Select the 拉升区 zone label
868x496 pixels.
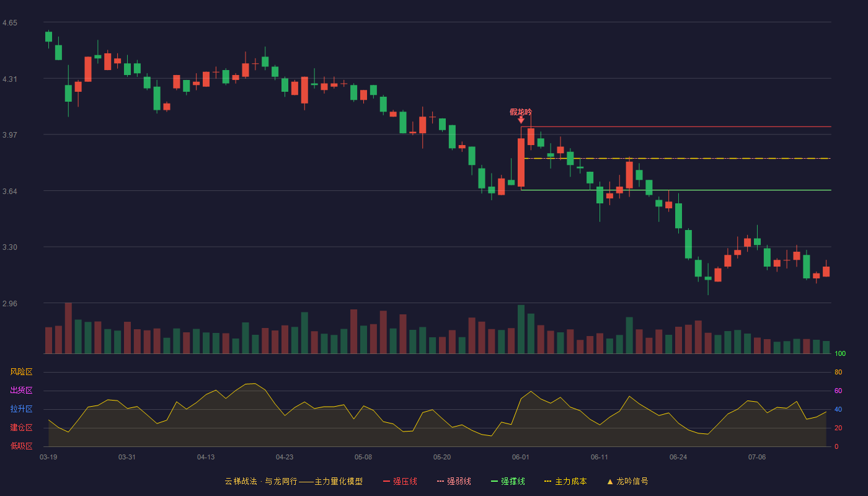(x=21, y=409)
